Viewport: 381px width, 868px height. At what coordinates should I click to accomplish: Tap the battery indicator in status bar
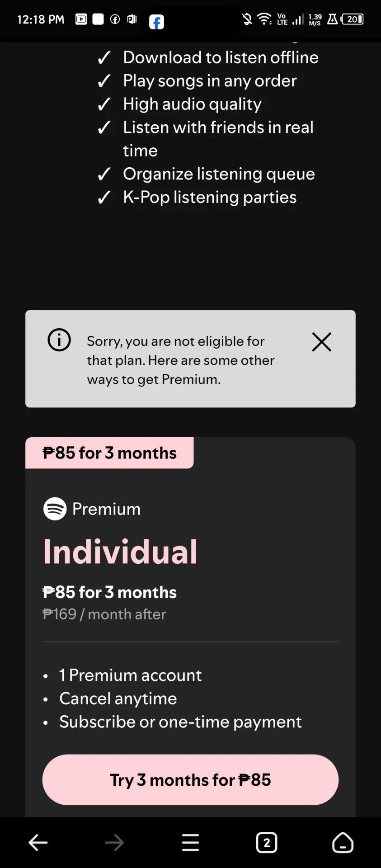(x=353, y=19)
